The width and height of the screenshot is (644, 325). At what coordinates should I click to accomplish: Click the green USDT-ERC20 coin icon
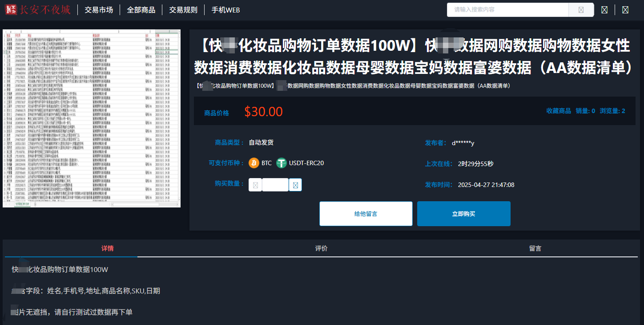281,163
